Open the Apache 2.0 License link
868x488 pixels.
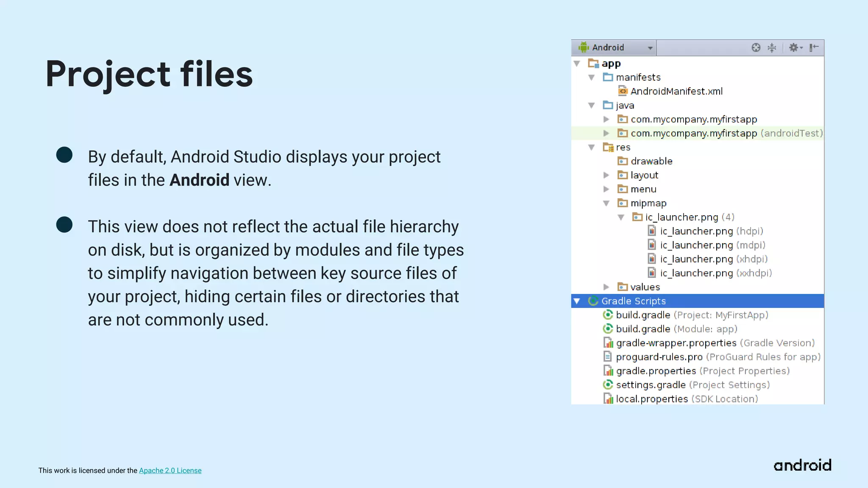pyautogui.click(x=170, y=470)
